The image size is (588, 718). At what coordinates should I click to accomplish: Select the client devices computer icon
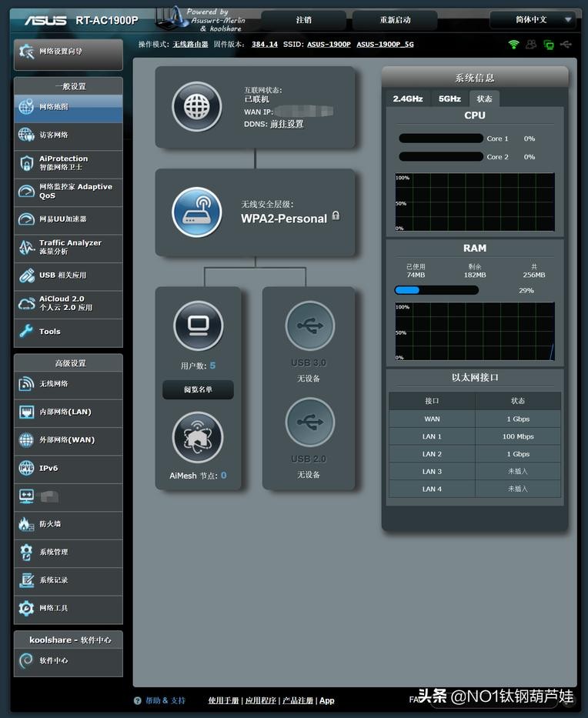coord(199,326)
